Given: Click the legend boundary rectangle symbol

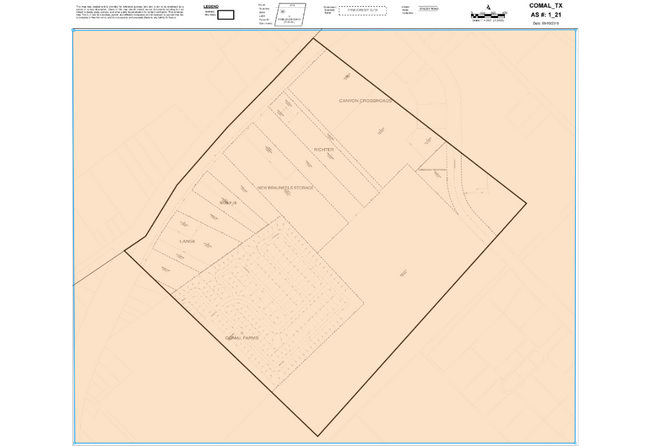Looking at the screenshot, I should [x=225, y=15].
